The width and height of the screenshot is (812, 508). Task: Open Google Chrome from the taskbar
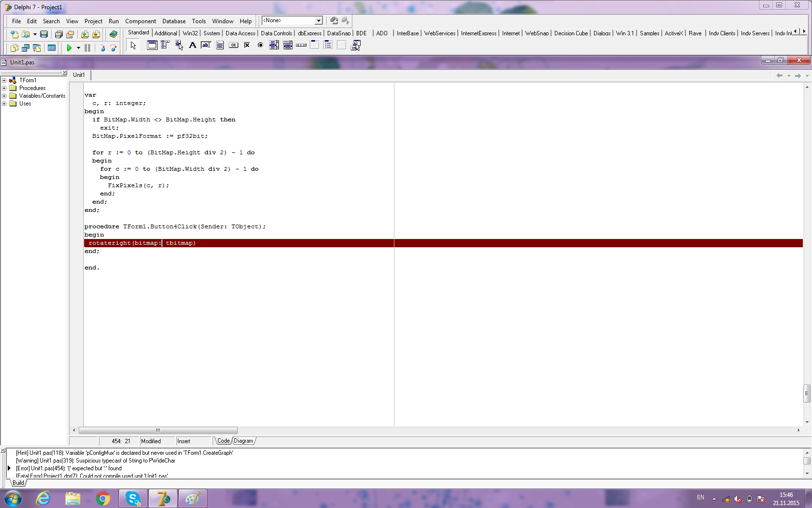tap(102, 498)
